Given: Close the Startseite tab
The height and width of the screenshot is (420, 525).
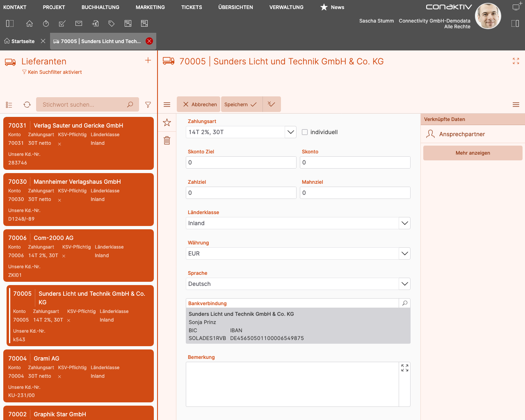Looking at the screenshot, I should pos(43,41).
